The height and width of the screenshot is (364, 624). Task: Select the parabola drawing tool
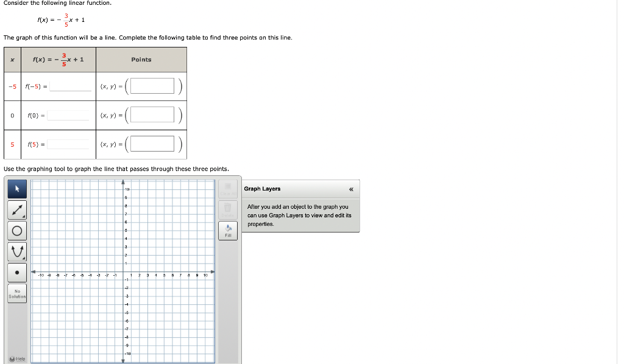coord(16,251)
